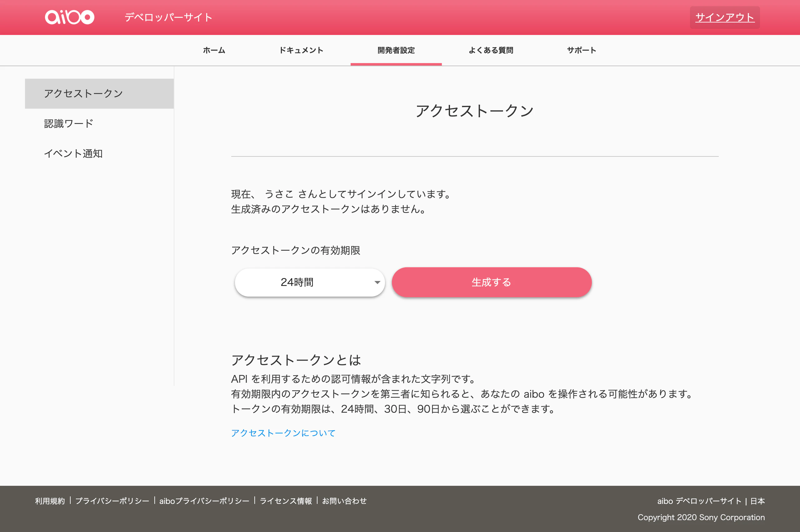Image resolution: width=800 pixels, height=532 pixels.
Task: Open aiboプライバシーポリシー footer link
Action: [204, 501]
